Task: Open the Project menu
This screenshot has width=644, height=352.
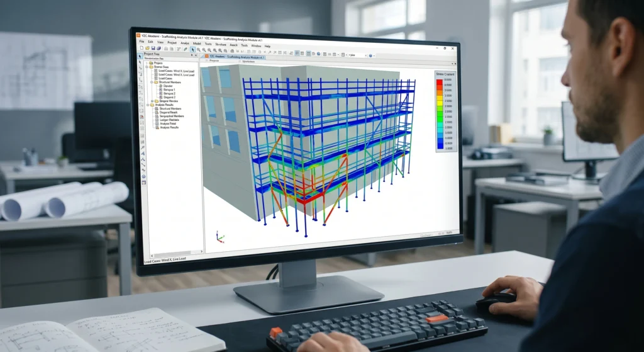Action: click(x=172, y=42)
